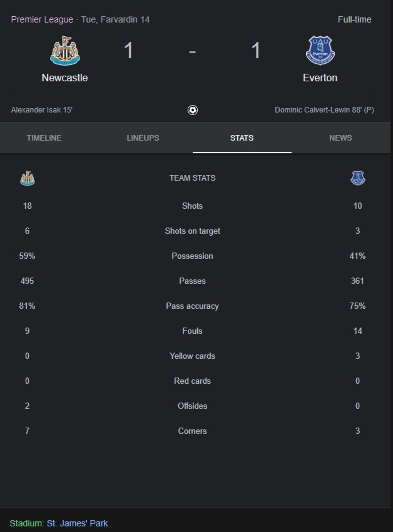Open the St. James' Park stadium link
The width and height of the screenshot is (393, 532).
click(77, 523)
